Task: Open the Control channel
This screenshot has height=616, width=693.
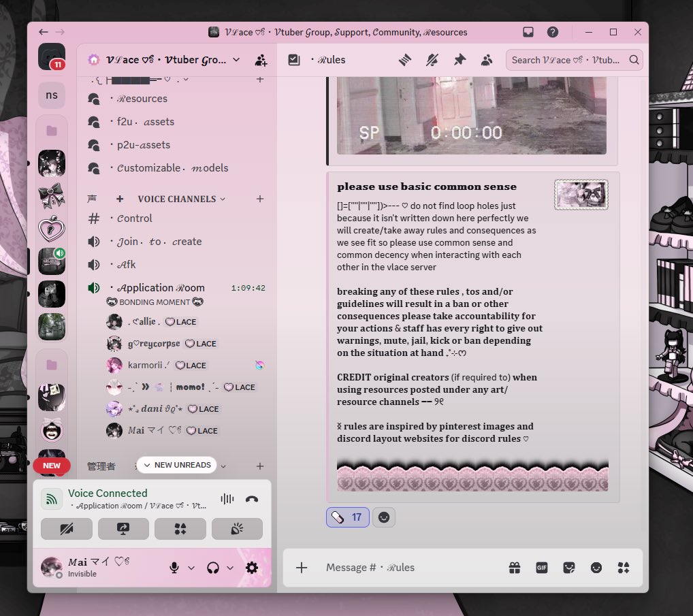Action: pos(176,218)
